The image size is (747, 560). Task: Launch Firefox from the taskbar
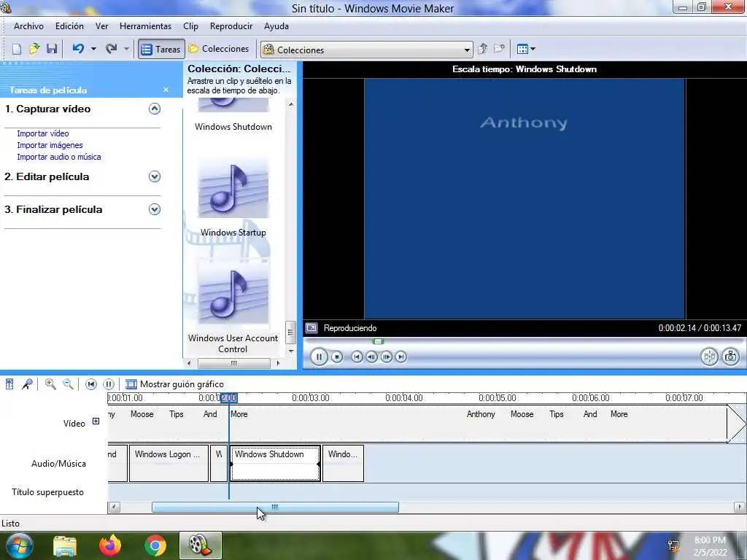[110, 545]
